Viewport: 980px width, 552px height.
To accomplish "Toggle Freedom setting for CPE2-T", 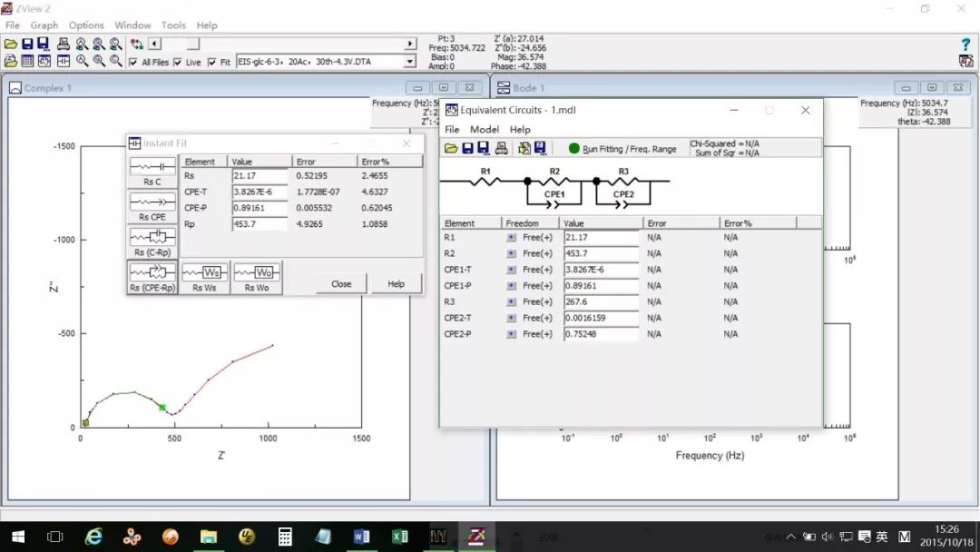I will [511, 318].
